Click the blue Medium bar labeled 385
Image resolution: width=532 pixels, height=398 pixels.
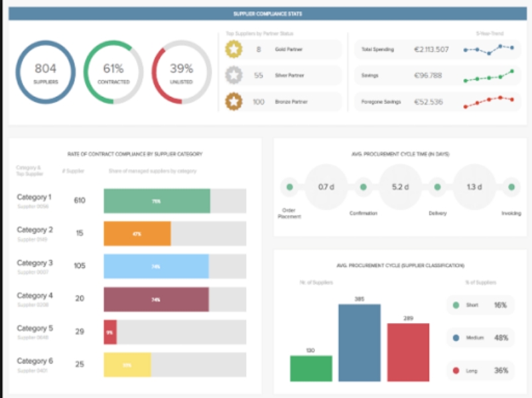pyautogui.click(x=360, y=343)
